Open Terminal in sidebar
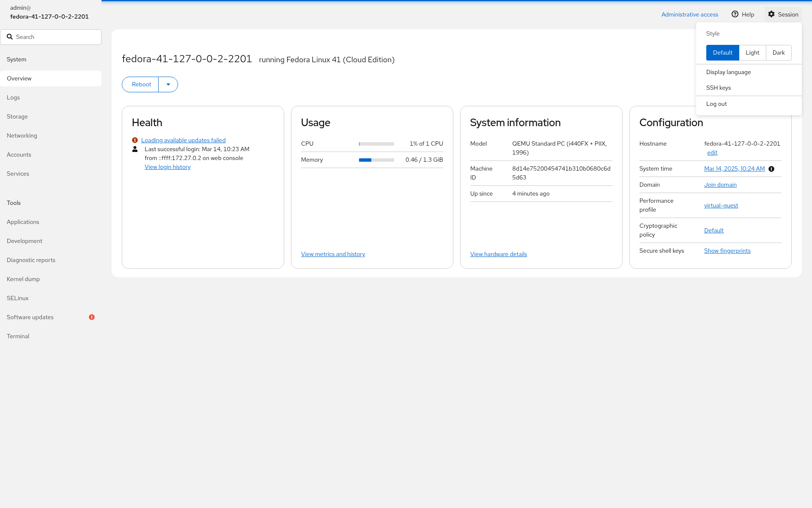Viewport: 812px width, 508px height. click(51, 336)
